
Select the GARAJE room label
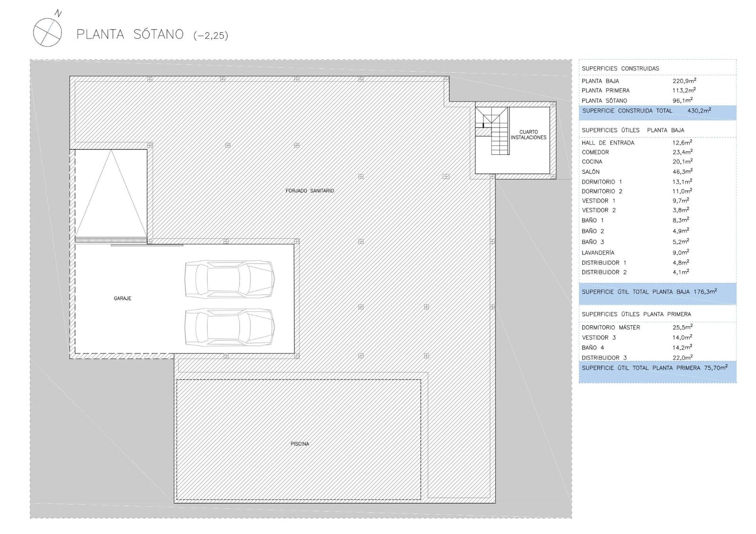[x=122, y=298]
